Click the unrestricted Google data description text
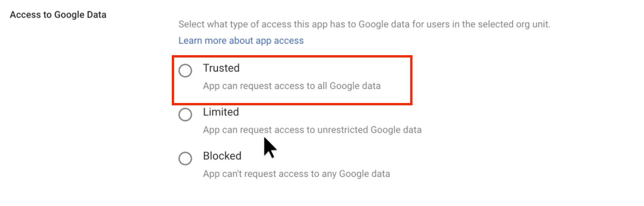Image resolution: width=644 pixels, height=206 pixels. (x=312, y=130)
